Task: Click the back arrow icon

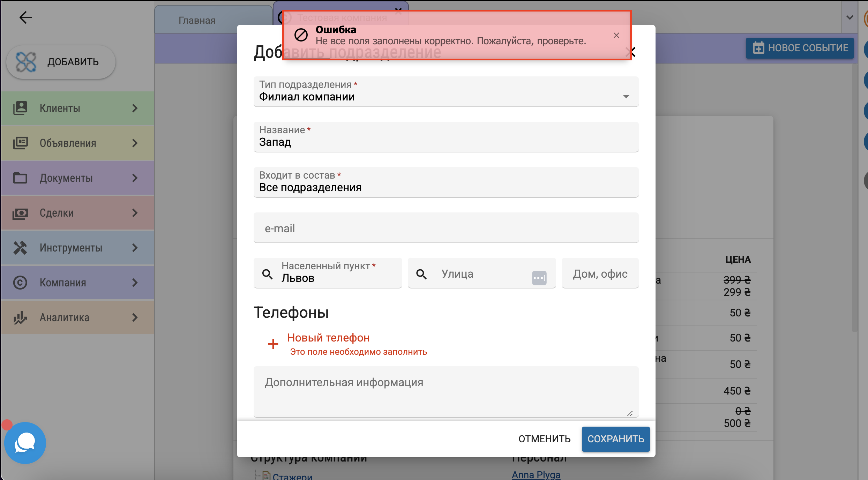Action: [25, 17]
